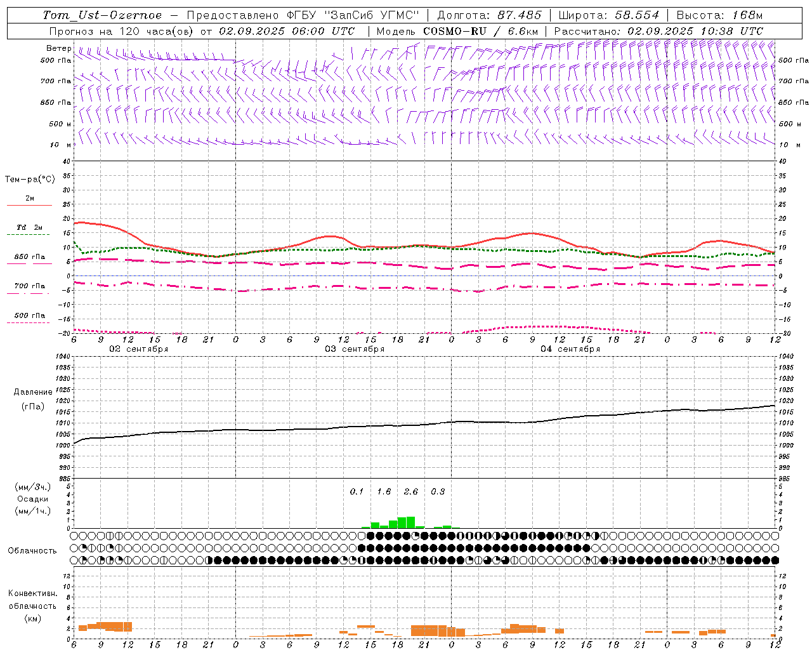Viewport: 812px width, 650px height.
Task: Click the station name Tom_Ust-Ozernoe
Action: pyautogui.click(x=102, y=15)
